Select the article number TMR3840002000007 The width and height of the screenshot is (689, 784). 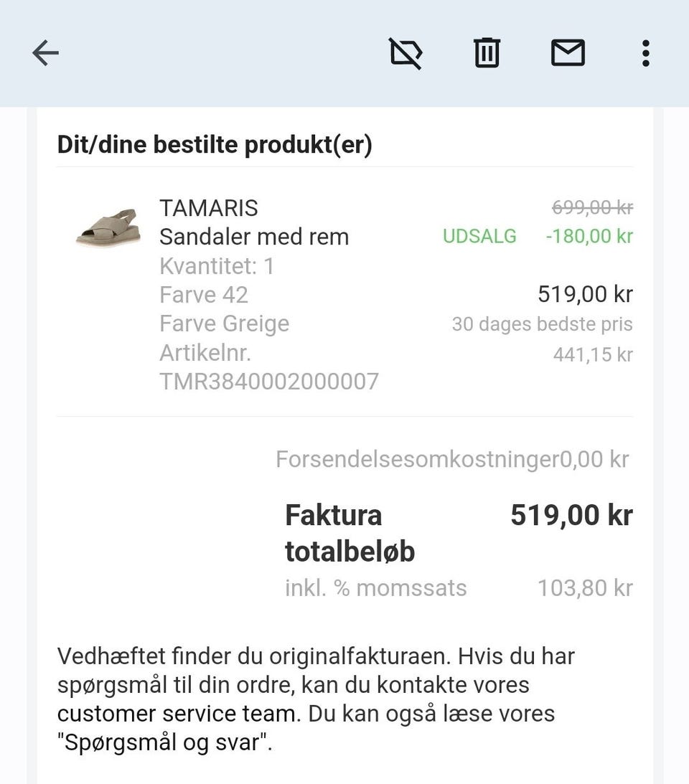[x=269, y=381]
